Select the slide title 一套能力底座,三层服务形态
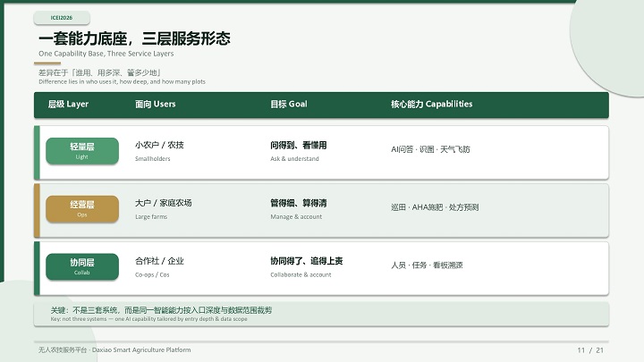The image size is (644, 362). 134,38
